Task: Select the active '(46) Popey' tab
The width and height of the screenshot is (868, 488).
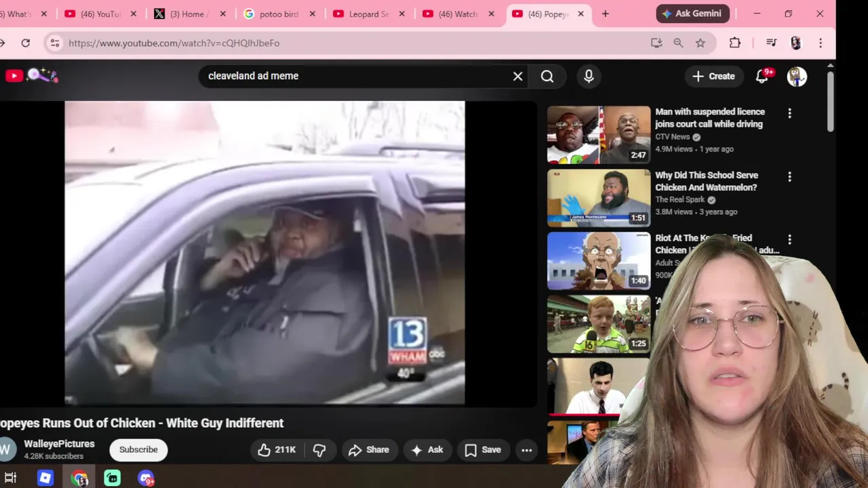Action: 548,14
